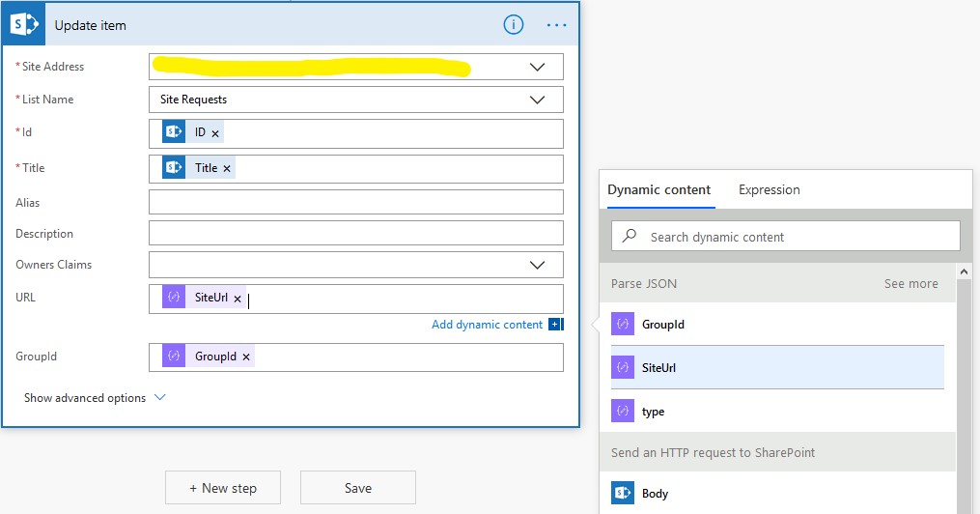Select GroupId from Parse JSON list
Viewport: 980px width, 514px height.
(777, 324)
